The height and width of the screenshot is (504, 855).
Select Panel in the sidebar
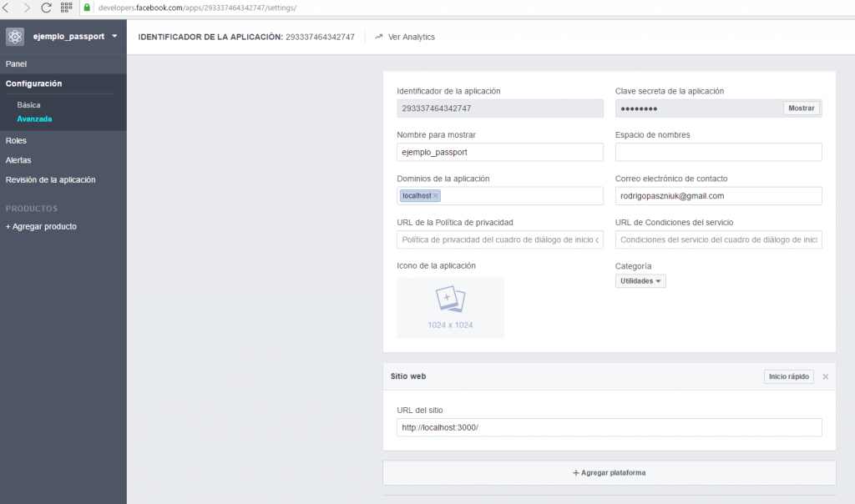(17, 64)
